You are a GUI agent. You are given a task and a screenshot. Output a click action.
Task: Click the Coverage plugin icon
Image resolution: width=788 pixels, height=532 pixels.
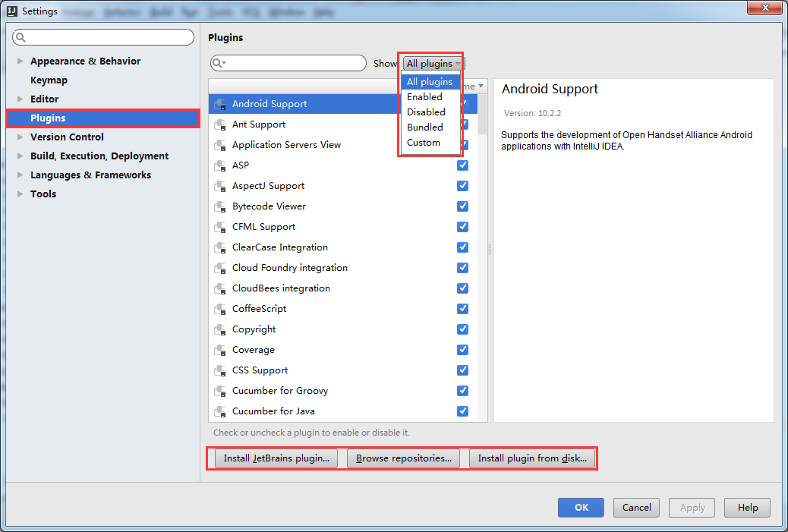220,351
